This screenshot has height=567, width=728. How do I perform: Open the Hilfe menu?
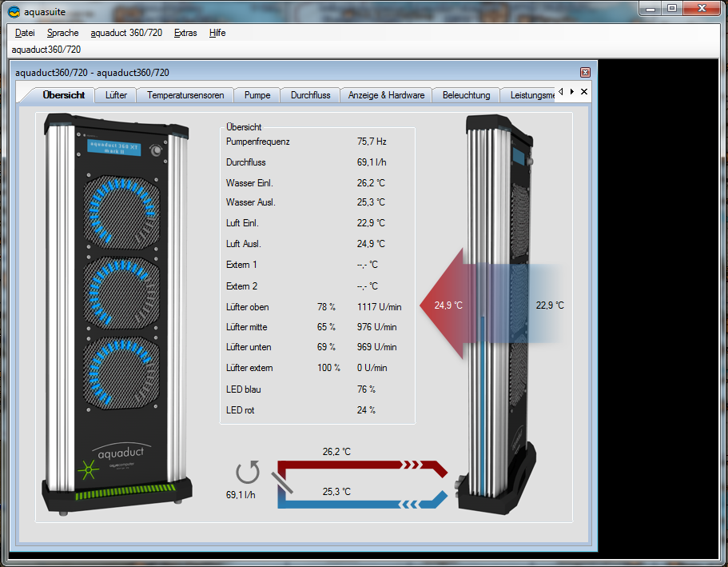click(217, 33)
